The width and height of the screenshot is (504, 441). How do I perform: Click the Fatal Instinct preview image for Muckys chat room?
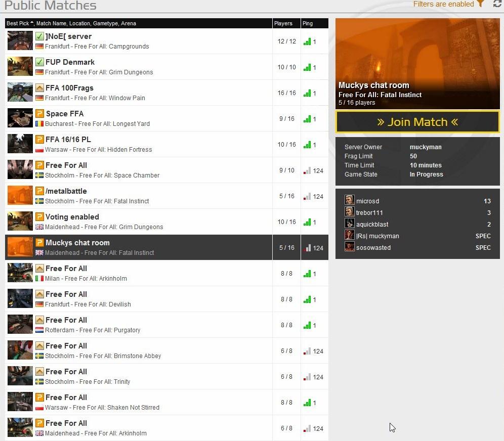coord(417,64)
